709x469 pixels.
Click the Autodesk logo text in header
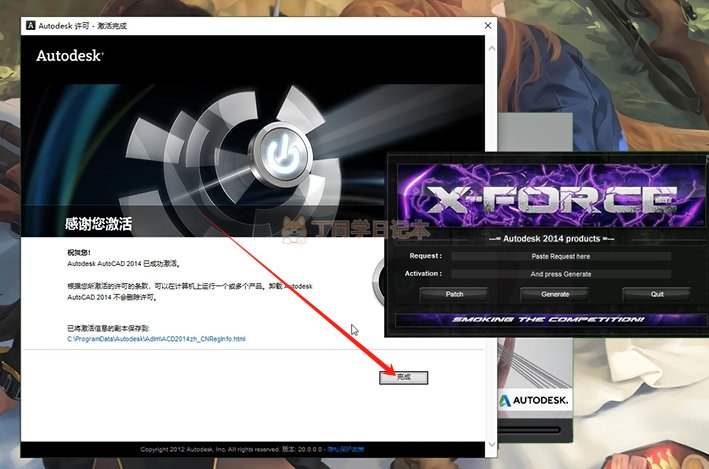click(70, 56)
